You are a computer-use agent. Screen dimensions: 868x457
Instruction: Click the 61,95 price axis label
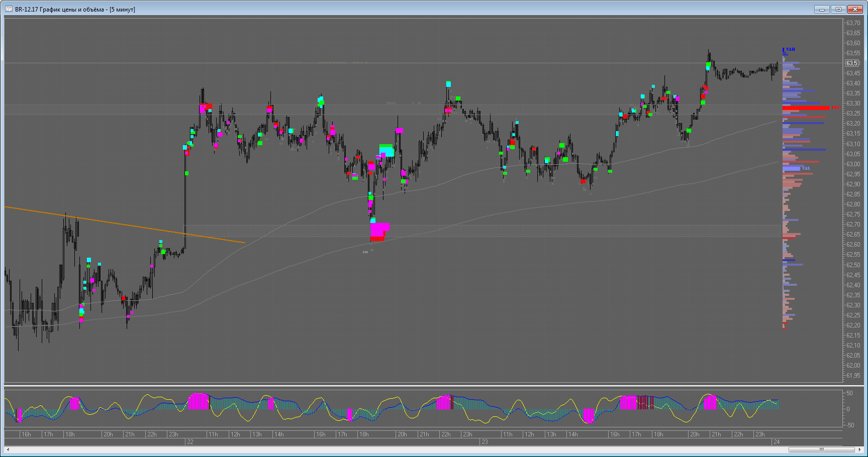[853, 376]
